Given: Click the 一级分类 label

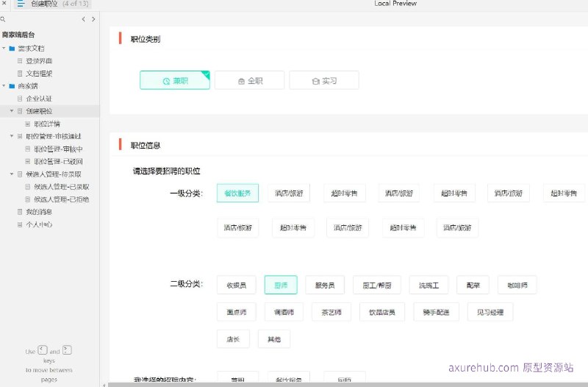Looking at the screenshot, I should pos(187,193).
